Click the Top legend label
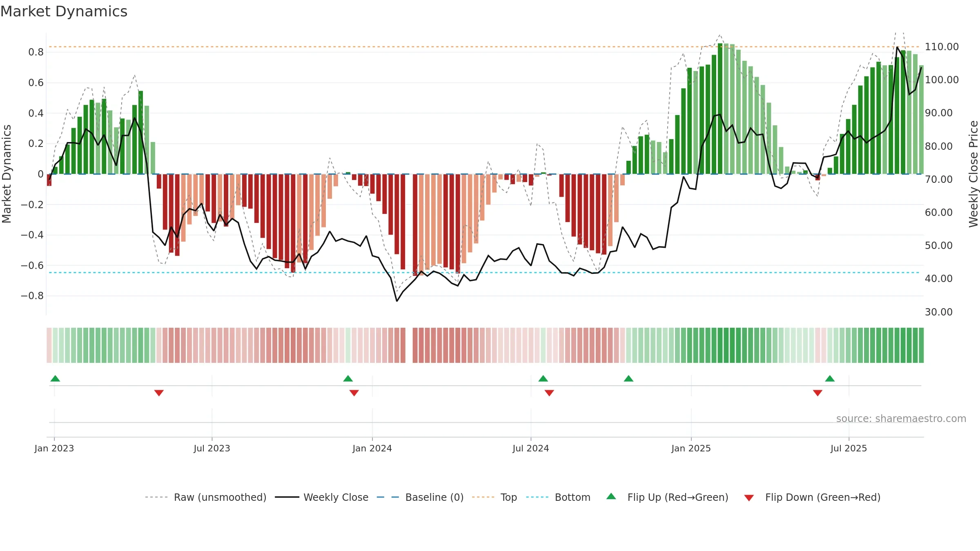 coord(508,497)
